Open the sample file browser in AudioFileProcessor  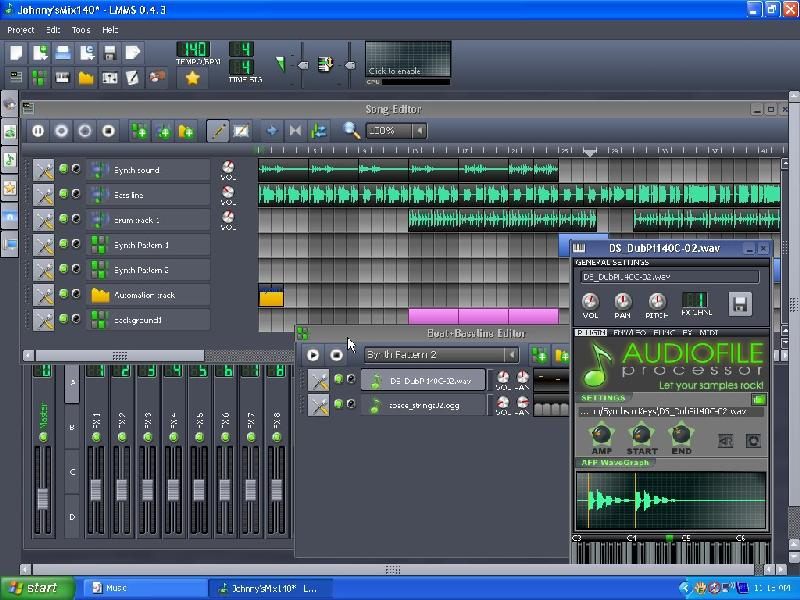pyautogui.click(x=759, y=400)
